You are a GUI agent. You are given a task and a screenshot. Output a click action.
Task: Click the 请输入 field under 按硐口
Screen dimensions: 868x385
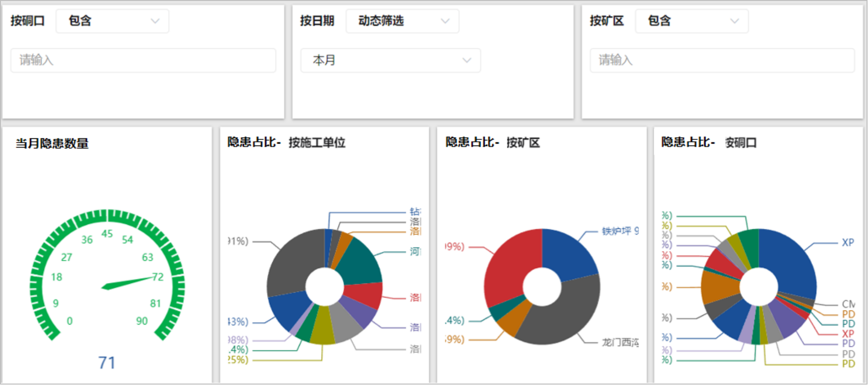(143, 60)
